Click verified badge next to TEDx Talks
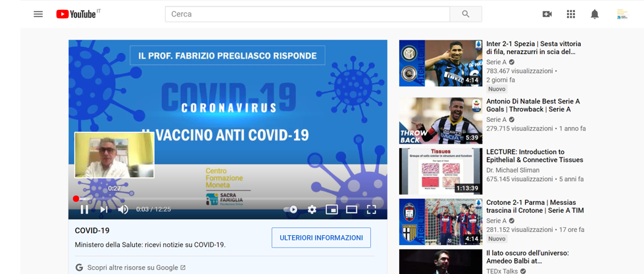Screen dimensions: 644x274 point(523,271)
